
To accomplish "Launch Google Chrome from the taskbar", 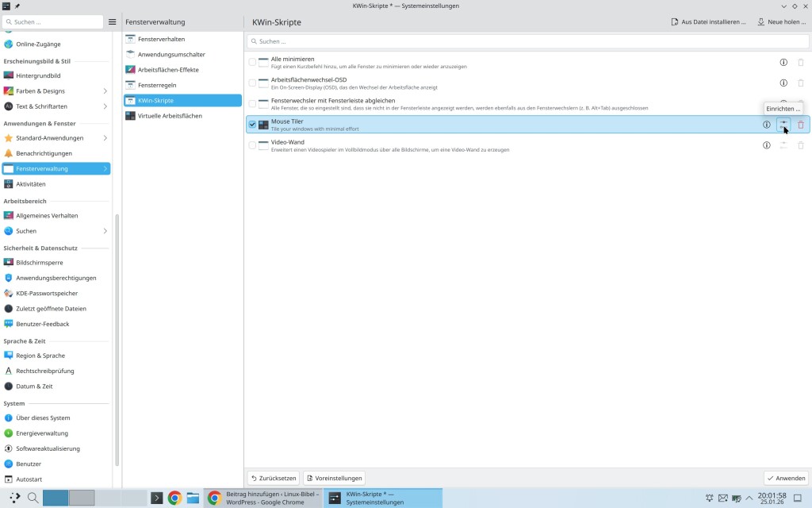I will (x=174, y=498).
